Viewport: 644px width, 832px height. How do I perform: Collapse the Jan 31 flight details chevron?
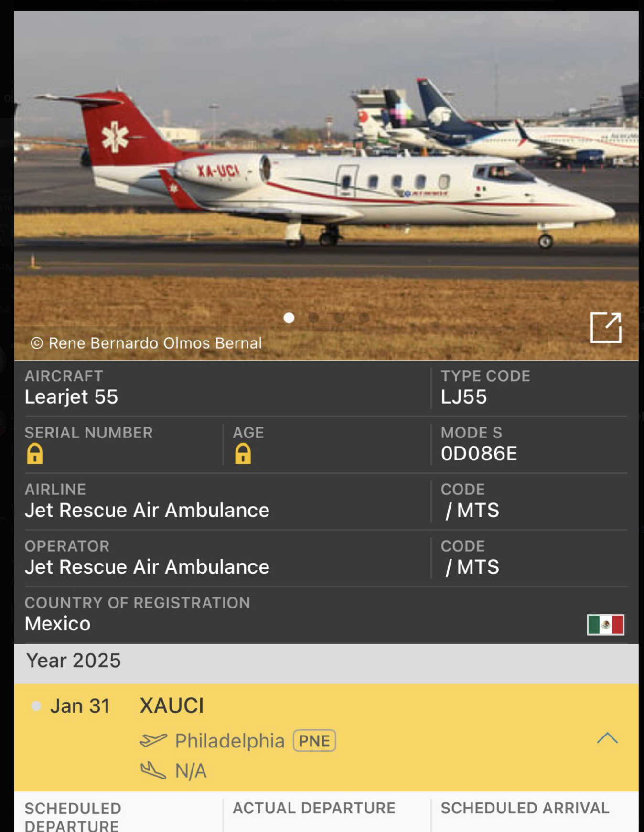coord(607,738)
